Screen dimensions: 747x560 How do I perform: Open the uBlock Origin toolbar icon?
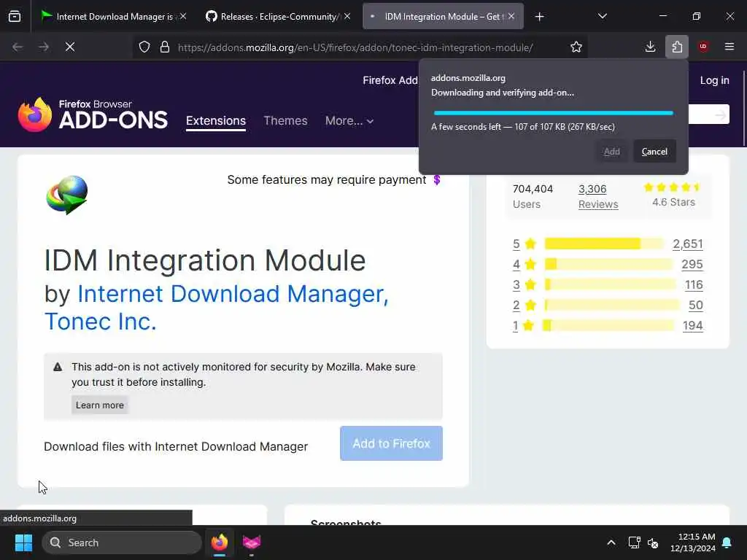click(x=703, y=47)
